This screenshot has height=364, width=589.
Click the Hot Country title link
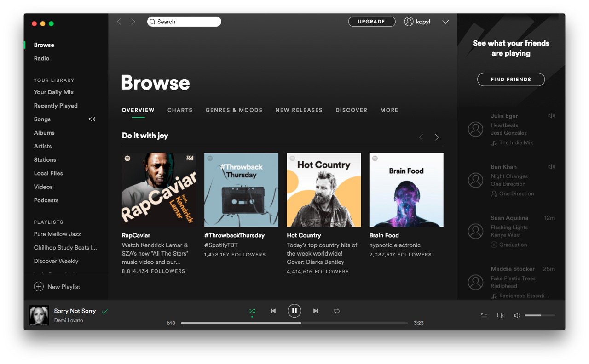pos(304,235)
